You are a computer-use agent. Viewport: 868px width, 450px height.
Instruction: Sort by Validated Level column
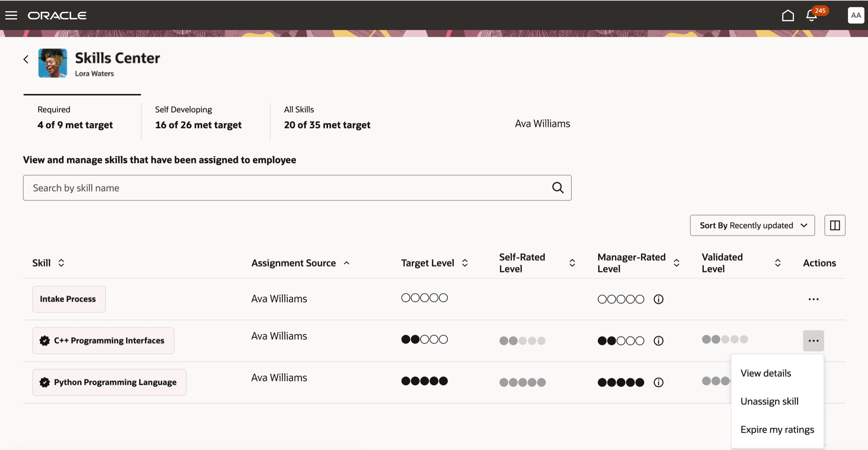click(x=778, y=263)
